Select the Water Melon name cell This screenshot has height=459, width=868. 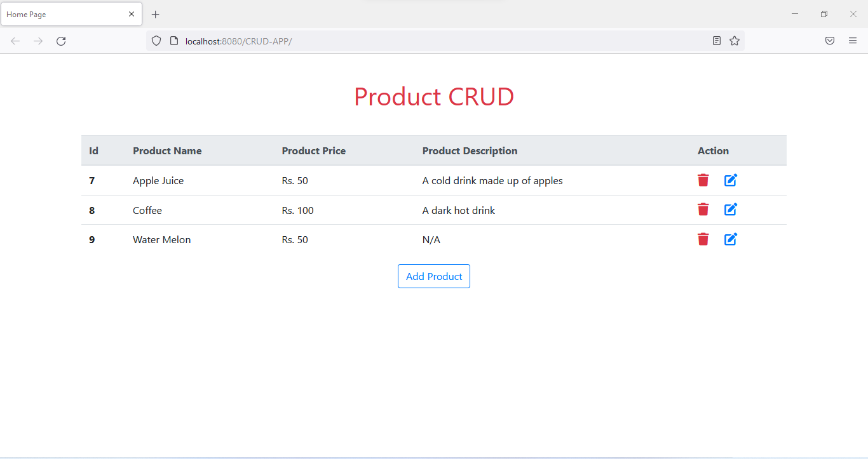[162, 240]
